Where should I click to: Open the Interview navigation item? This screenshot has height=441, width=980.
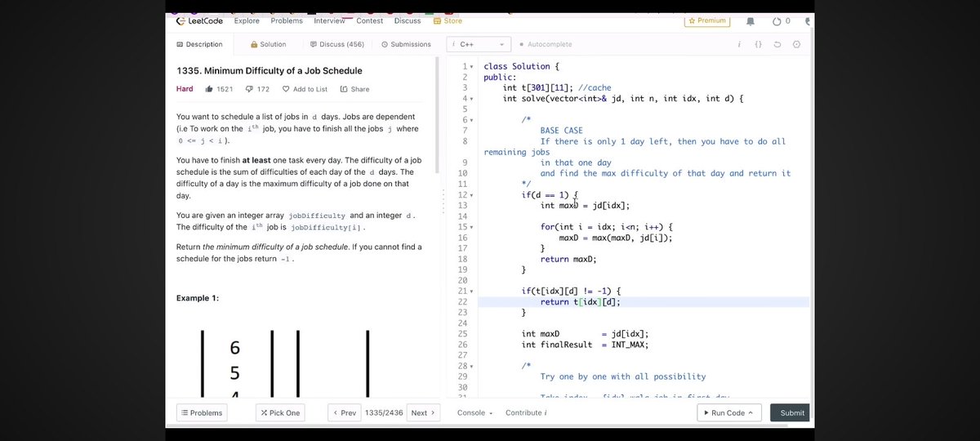click(330, 21)
